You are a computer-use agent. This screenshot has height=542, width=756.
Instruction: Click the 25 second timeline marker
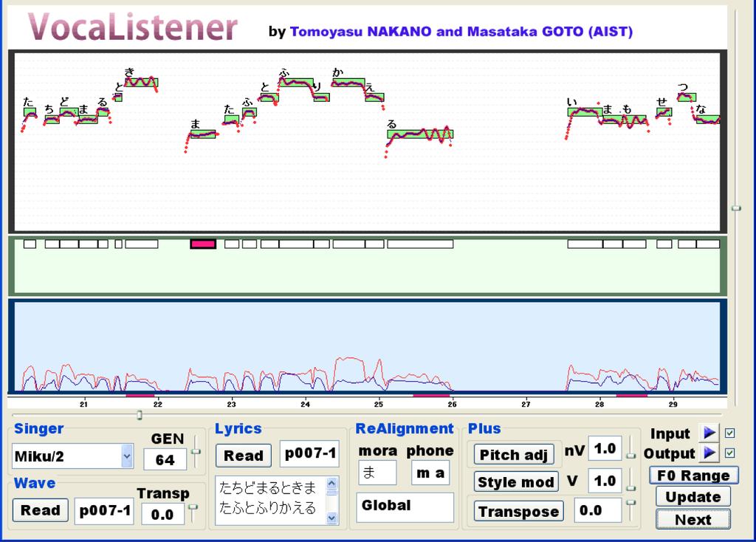(x=379, y=405)
